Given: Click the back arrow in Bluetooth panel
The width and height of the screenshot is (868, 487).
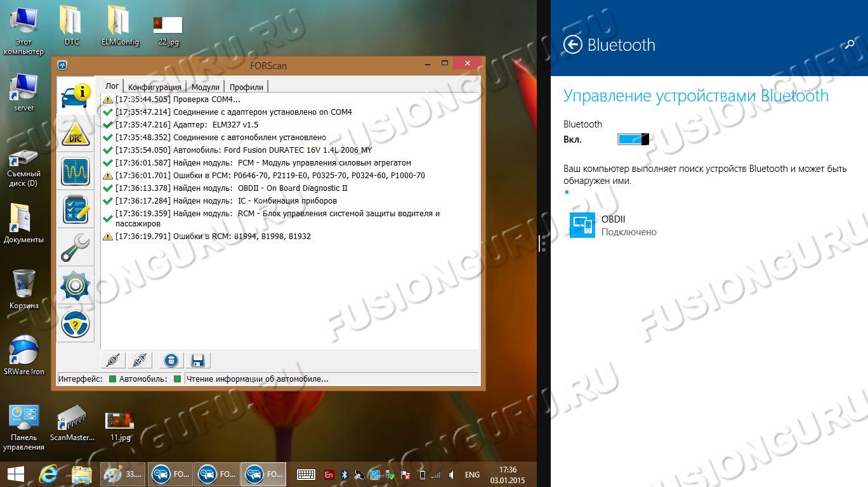Looking at the screenshot, I should click(573, 45).
